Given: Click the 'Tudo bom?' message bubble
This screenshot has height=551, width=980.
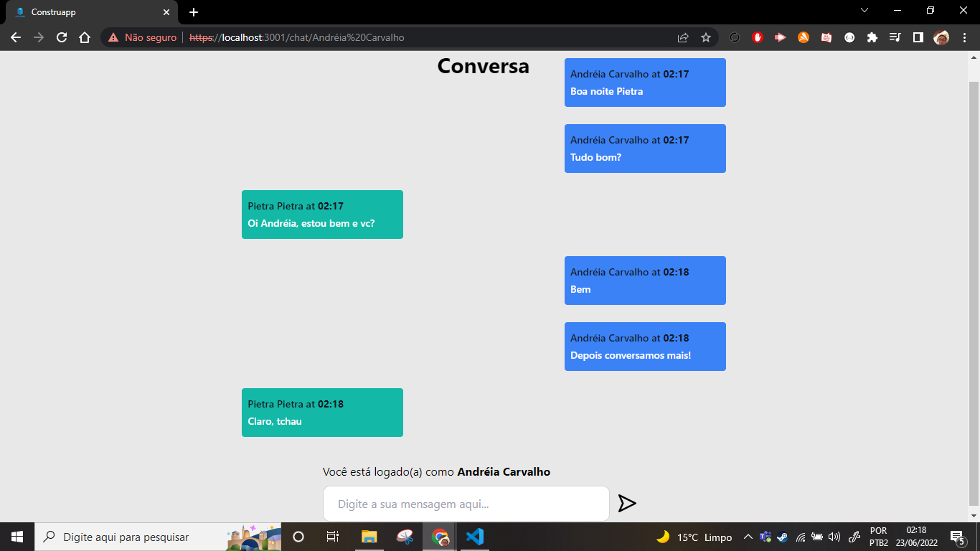Looking at the screenshot, I should 645,149.
